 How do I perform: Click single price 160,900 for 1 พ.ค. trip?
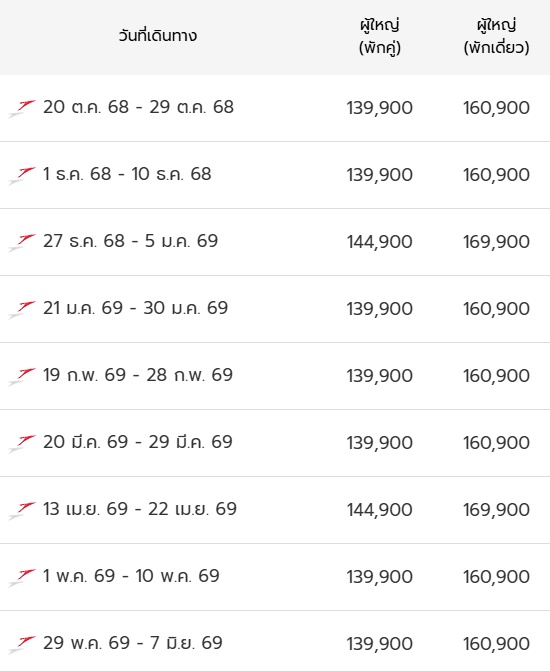496,577
